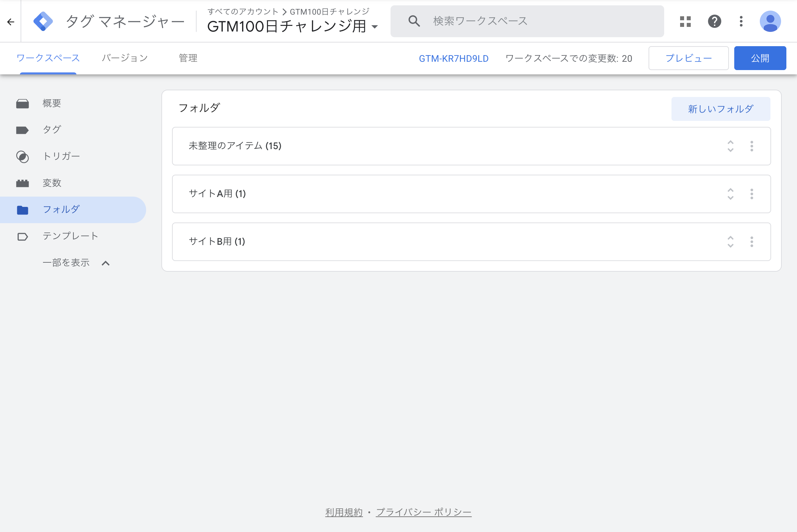
Task: Select タグ in the sidebar menu
Action: (x=51, y=130)
